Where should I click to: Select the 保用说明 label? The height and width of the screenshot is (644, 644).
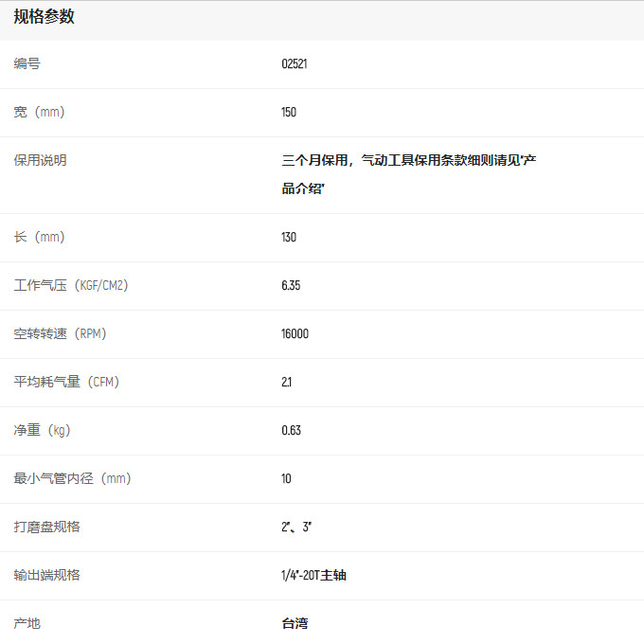point(41,161)
